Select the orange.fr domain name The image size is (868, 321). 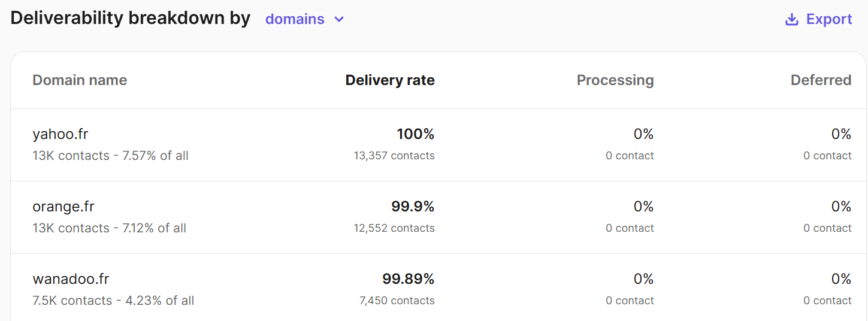click(63, 207)
